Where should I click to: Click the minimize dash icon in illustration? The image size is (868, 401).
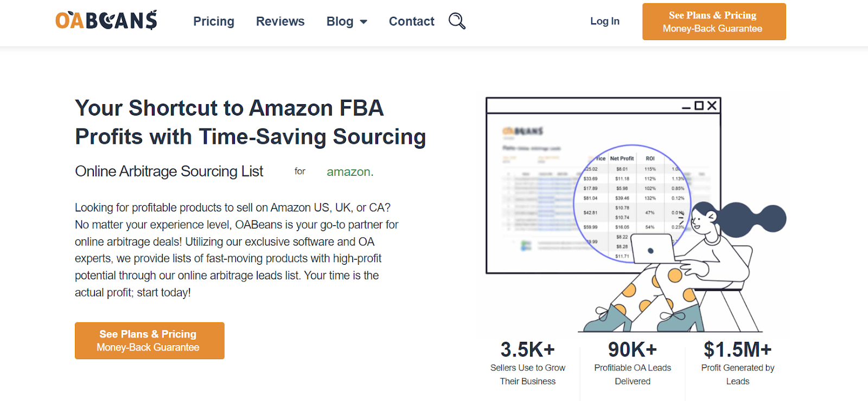(686, 107)
